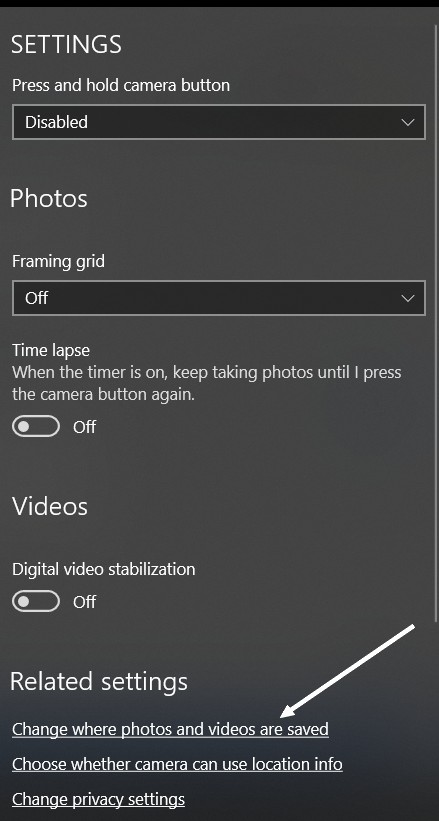Click the Videos section heading
The width and height of the screenshot is (439, 821).
[50, 506]
